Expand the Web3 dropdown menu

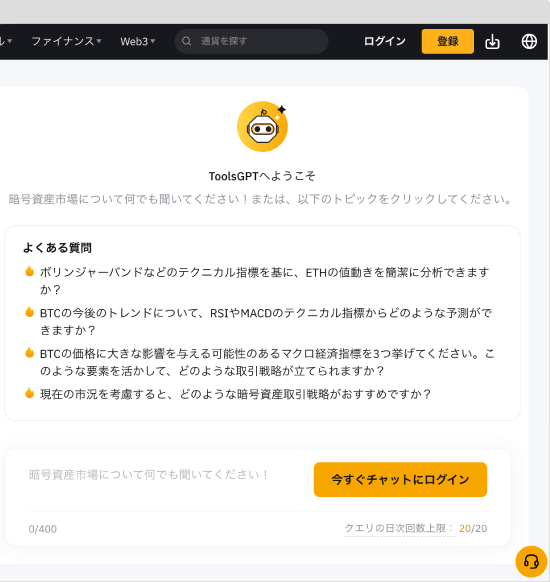pos(137,41)
